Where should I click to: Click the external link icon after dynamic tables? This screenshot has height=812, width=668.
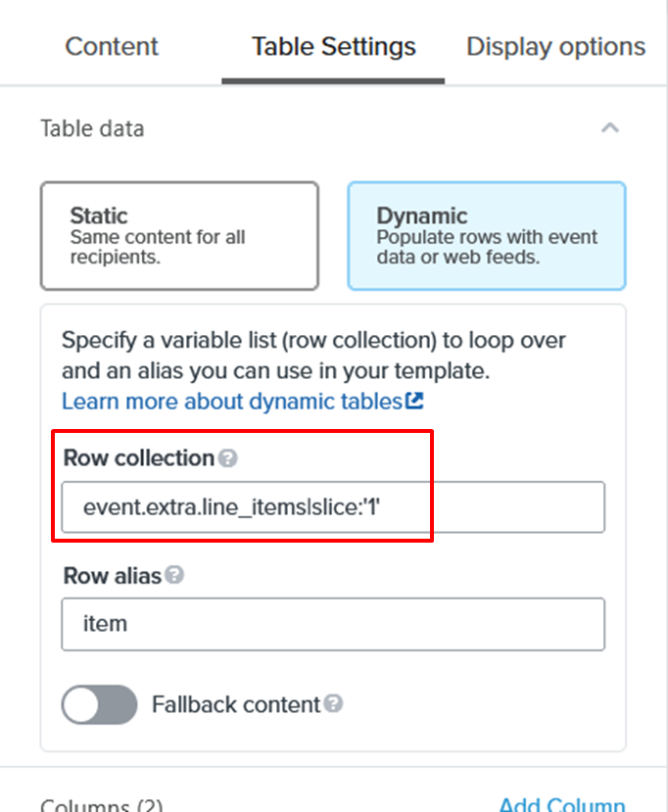pyautogui.click(x=415, y=401)
